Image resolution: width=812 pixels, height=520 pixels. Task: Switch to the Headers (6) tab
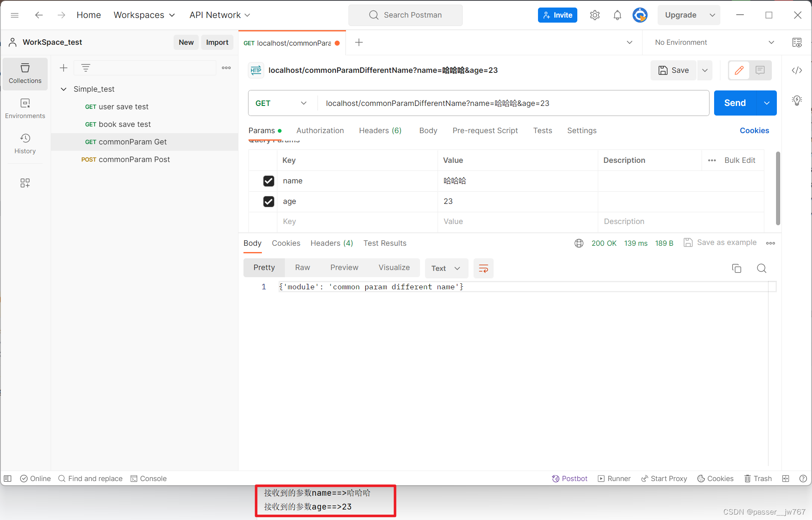[x=380, y=131]
